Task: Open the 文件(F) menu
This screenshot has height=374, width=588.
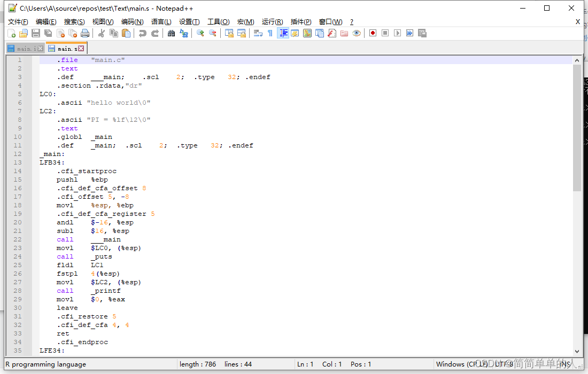Action: click(x=18, y=22)
